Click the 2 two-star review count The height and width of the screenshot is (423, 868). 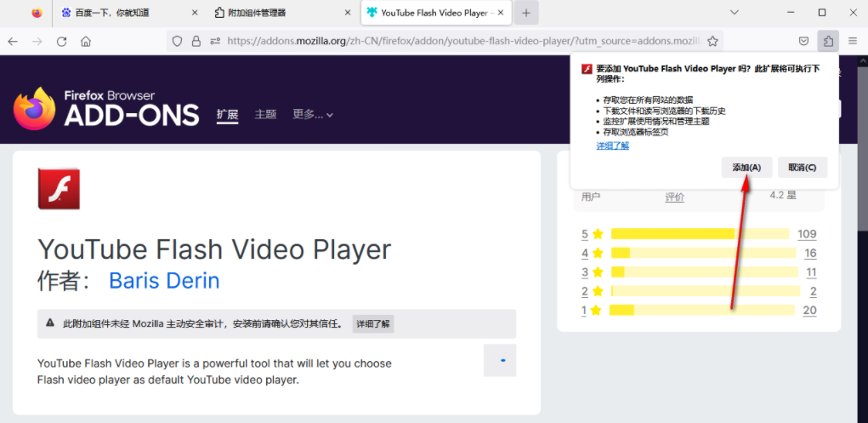click(x=814, y=291)
